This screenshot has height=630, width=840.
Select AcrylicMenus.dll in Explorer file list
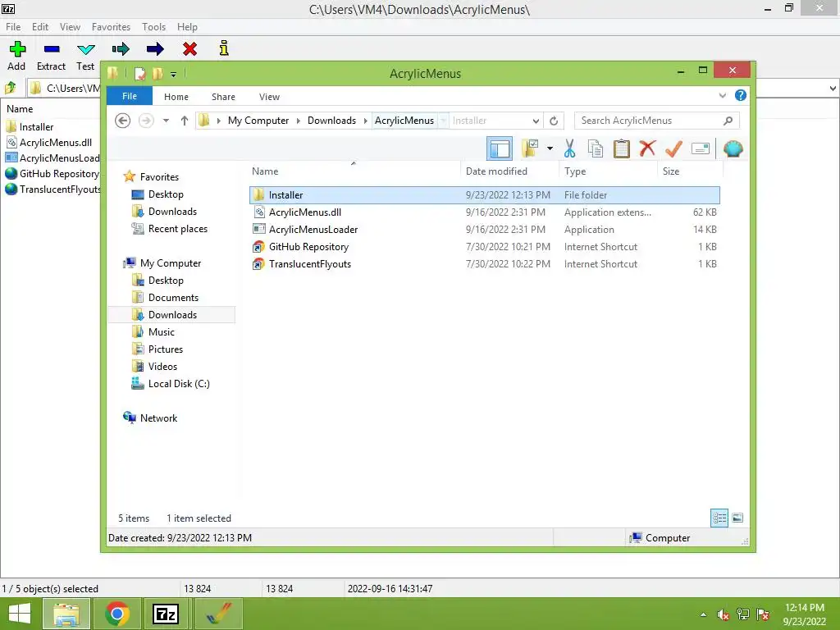(484, 212)
